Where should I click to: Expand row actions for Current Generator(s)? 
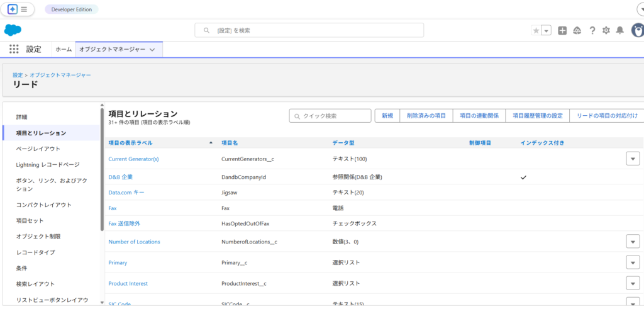pyautogui.click(x=633, y=159)
